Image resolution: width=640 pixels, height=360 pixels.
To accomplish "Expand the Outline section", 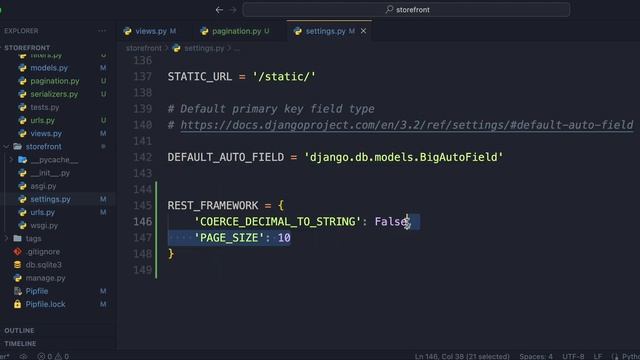I will 19,331.
